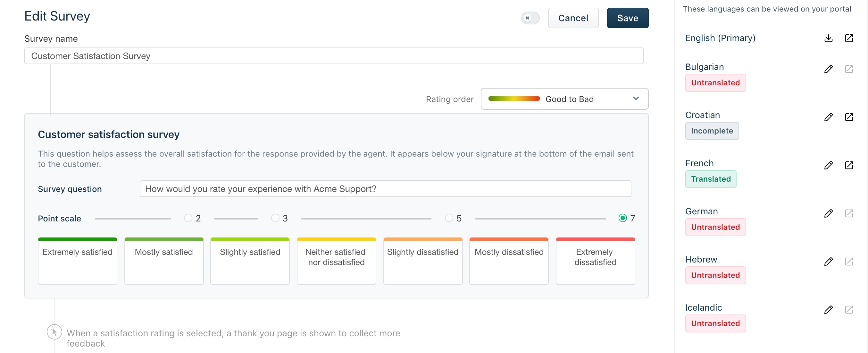Click the French language name
The height and width of the screenshot is (353, 868).
click(x=699, y=163)
